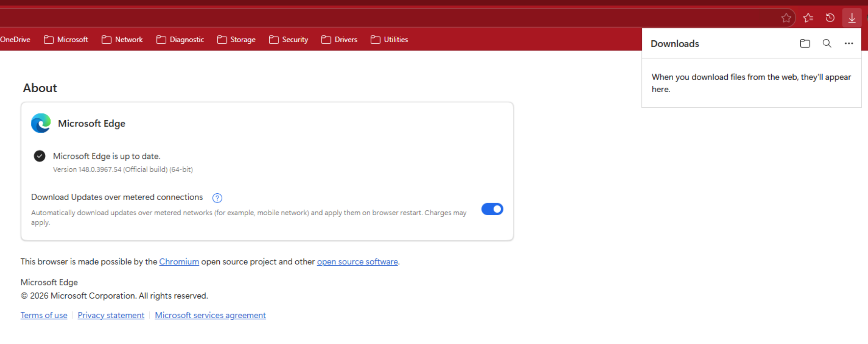Image resolution: width=868 pixels, height=344 pixels.
Task: Open the Terms of use link
Action: tap(44, 315)
